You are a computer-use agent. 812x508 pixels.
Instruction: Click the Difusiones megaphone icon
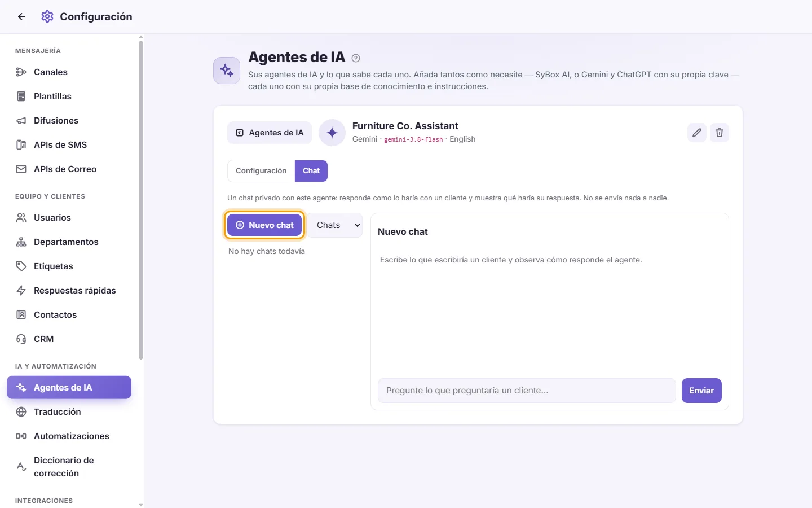pyautogui.click(x=21, y=121)
